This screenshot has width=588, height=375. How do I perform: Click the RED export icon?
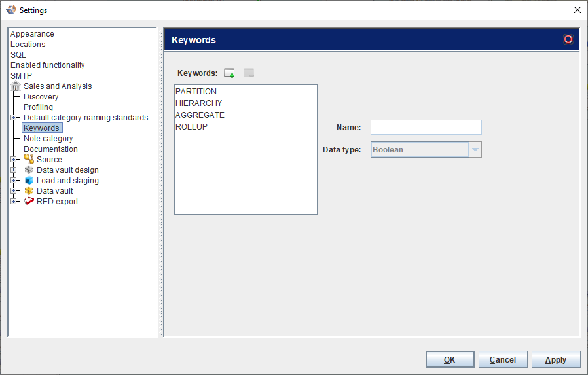[x=29, y=202]
